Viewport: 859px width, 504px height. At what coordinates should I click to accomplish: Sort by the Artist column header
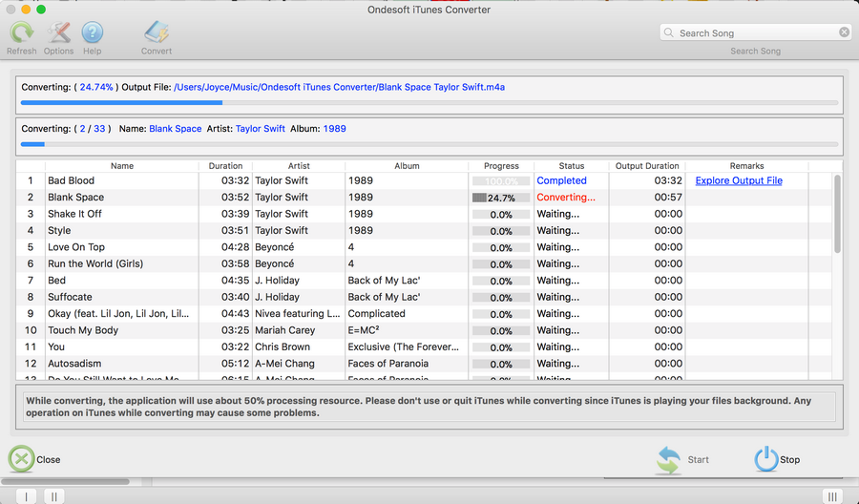tap(299, 166)
